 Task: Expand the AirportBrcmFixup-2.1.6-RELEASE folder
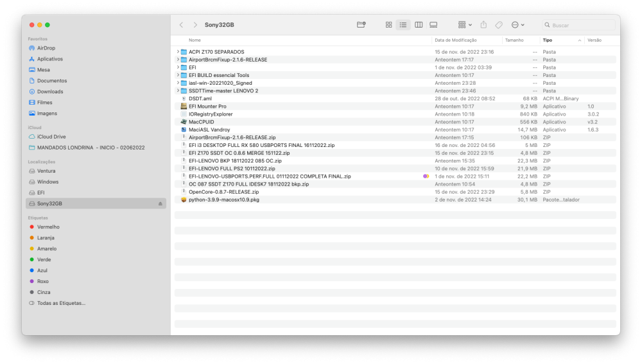178,60
